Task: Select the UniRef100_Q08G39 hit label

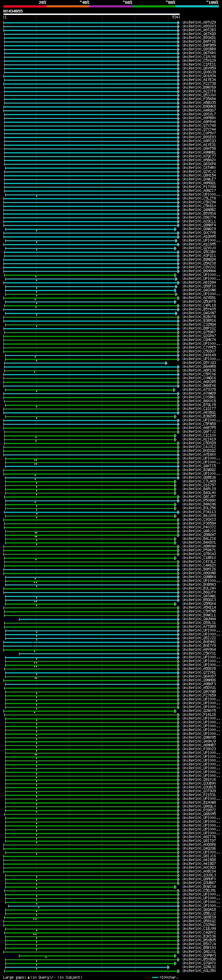Action: point(199,72)
